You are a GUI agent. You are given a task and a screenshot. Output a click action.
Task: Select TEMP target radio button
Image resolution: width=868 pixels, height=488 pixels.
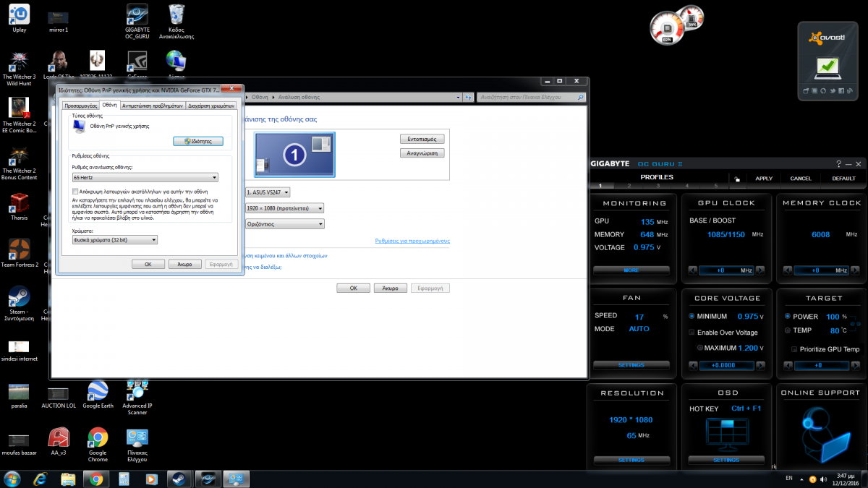pos(787,330)
